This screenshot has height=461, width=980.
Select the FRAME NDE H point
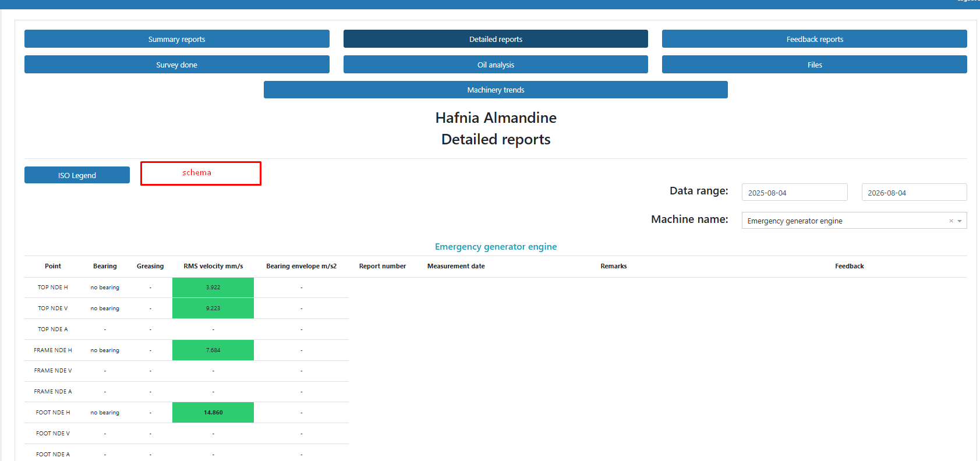tap(53, 350)
